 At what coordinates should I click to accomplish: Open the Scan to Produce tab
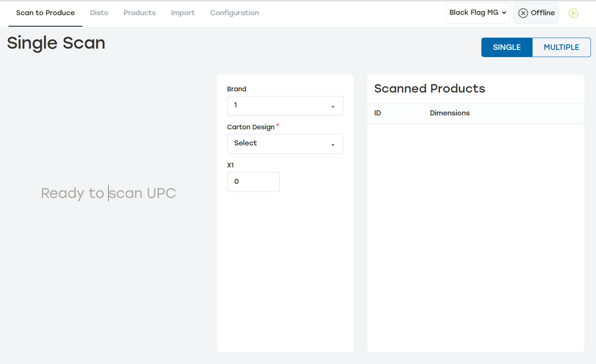pyautogui.click(x=45, y=13)
